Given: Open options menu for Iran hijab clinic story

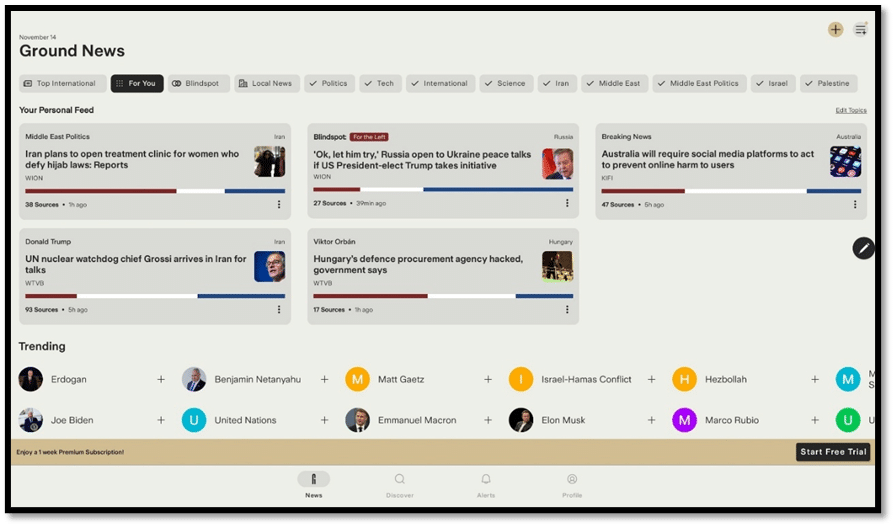Looking at the screenshot, I should point(278,204).
